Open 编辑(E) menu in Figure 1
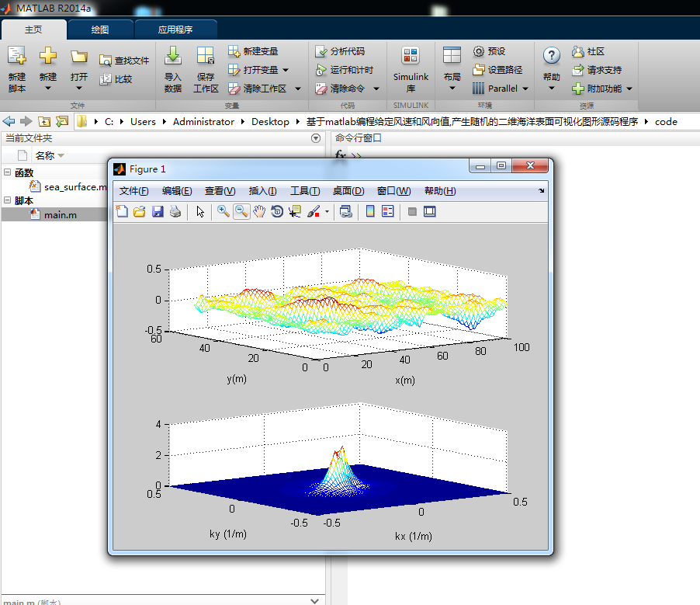This screenshot has width=700, height=605. click(177, 191)
